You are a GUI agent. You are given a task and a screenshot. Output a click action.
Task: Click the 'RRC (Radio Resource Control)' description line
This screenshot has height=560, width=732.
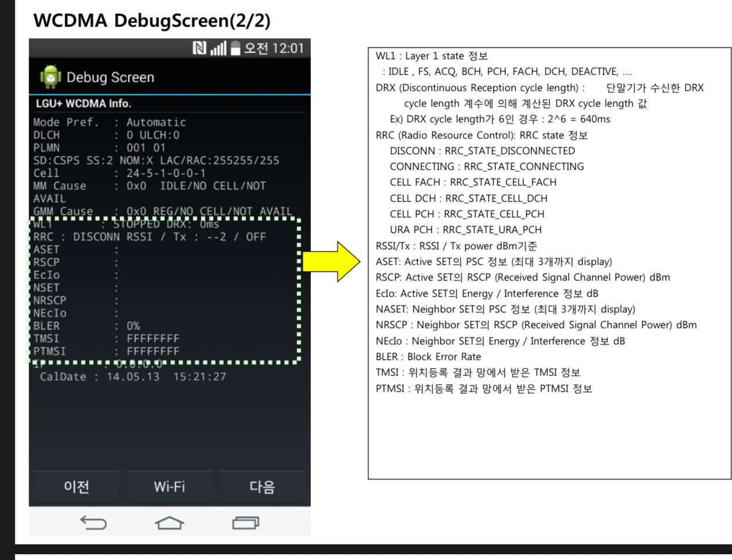pos(482,136)
